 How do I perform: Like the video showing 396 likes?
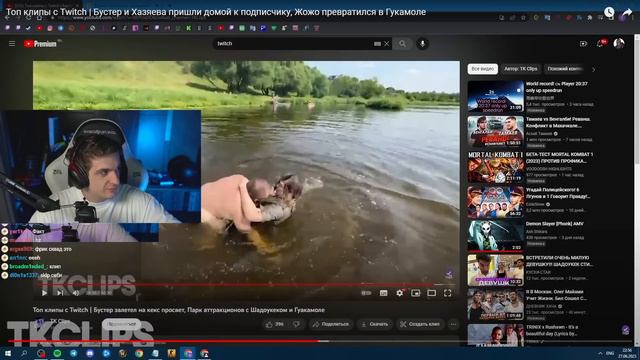click(275, 324)
